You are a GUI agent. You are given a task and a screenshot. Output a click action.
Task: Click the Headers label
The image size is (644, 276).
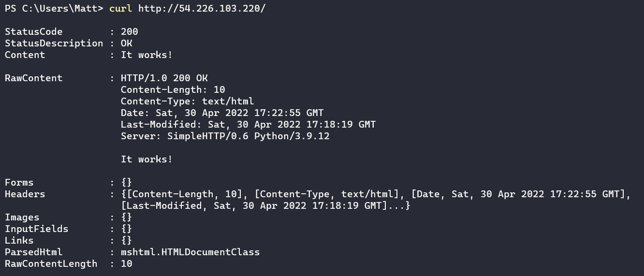tap(25, 194)
